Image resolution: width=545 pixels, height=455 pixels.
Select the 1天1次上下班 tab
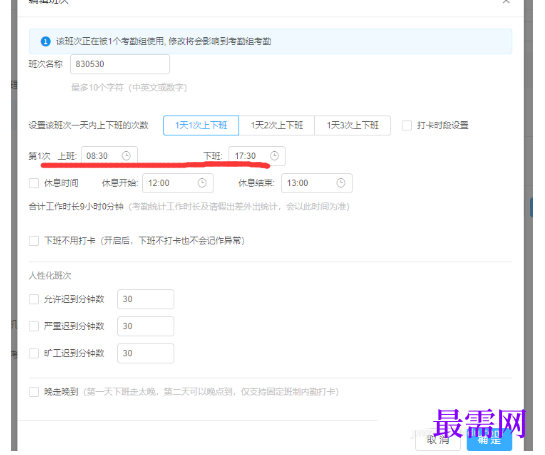pyautogui.click(x=201, y=125)
